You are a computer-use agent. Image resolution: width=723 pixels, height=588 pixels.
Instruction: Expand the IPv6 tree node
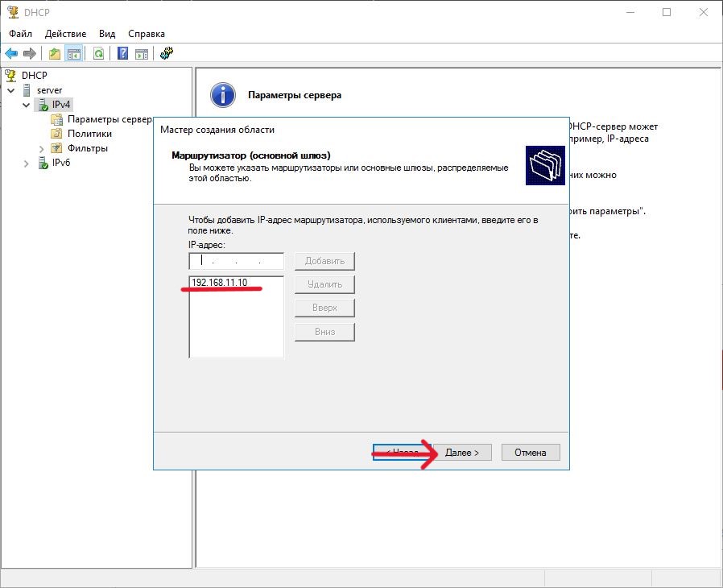coord(27,163)
